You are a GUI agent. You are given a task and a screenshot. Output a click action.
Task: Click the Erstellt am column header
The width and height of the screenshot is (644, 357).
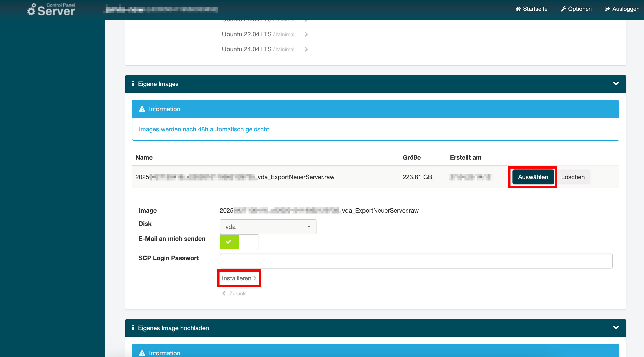pyautogui.click(x=465, y=157)
